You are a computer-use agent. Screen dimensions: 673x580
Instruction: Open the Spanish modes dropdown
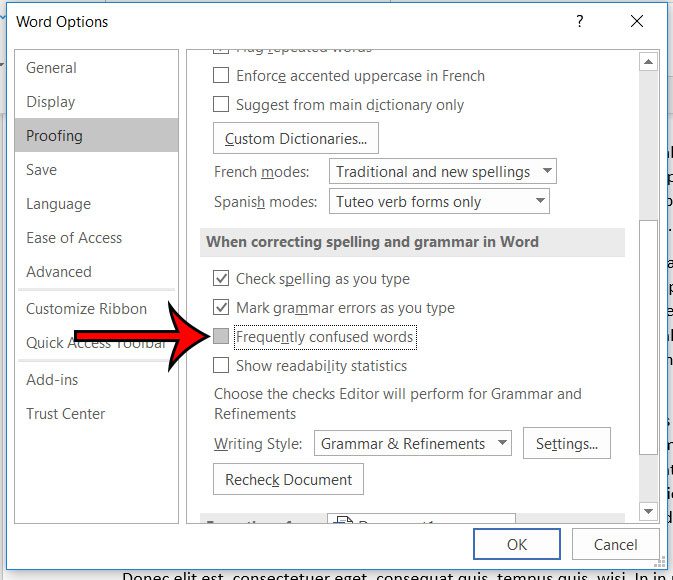[x=439, y=201]
